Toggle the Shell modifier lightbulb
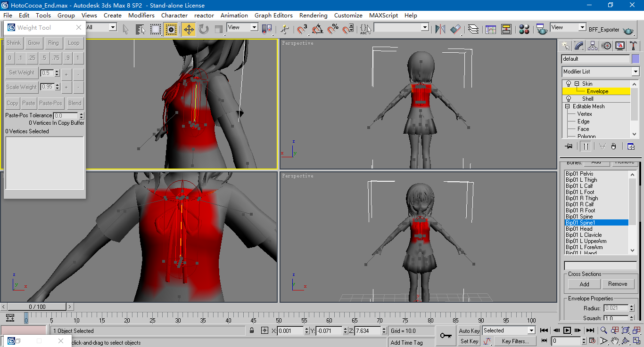The height and width of the screenshot is (347, 644). [x=569, y=99]
